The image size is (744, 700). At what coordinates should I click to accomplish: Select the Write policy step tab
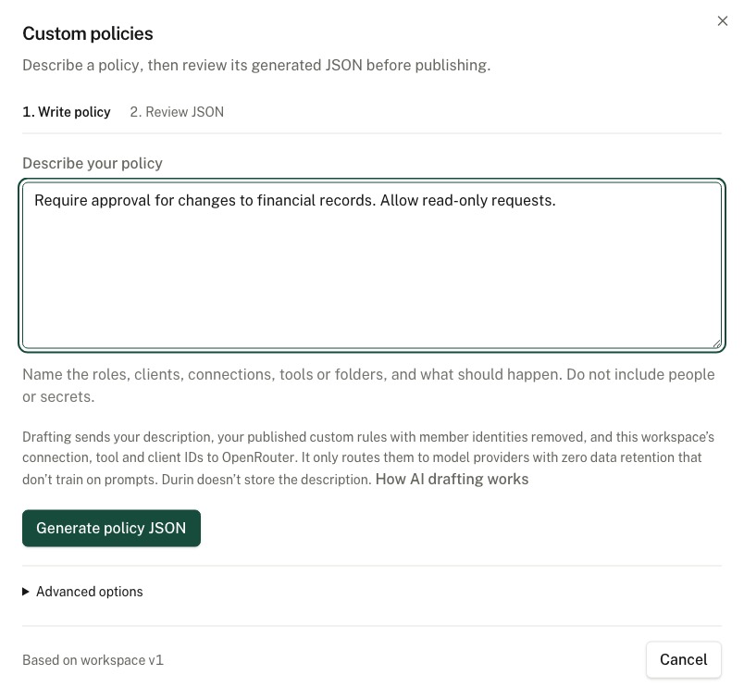67,112
